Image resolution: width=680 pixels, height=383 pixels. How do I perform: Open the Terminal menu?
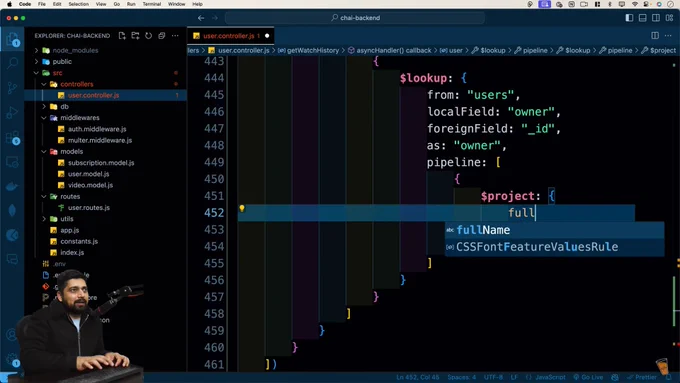point(152,4)
